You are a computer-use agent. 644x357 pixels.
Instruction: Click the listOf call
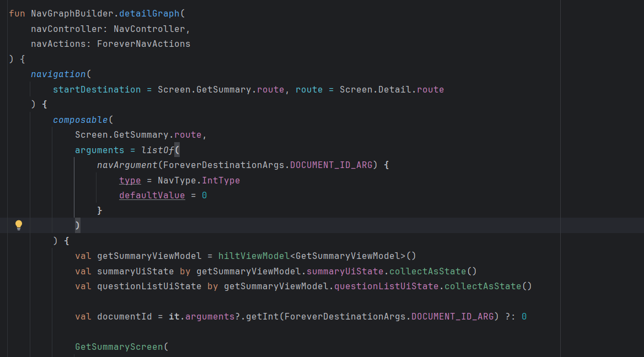158,150
